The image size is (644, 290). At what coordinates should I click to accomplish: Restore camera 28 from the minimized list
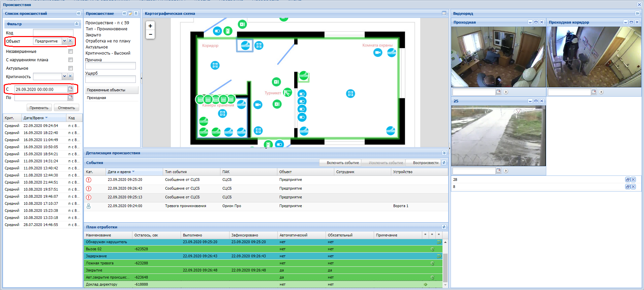(627, 180)
